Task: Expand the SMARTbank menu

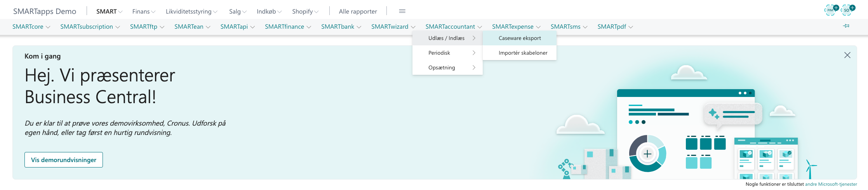Action: pos(341,27)
